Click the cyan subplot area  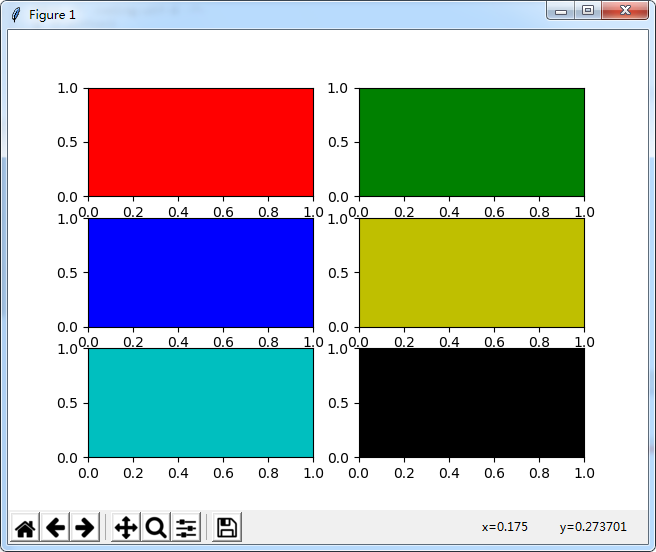point(201,403)
